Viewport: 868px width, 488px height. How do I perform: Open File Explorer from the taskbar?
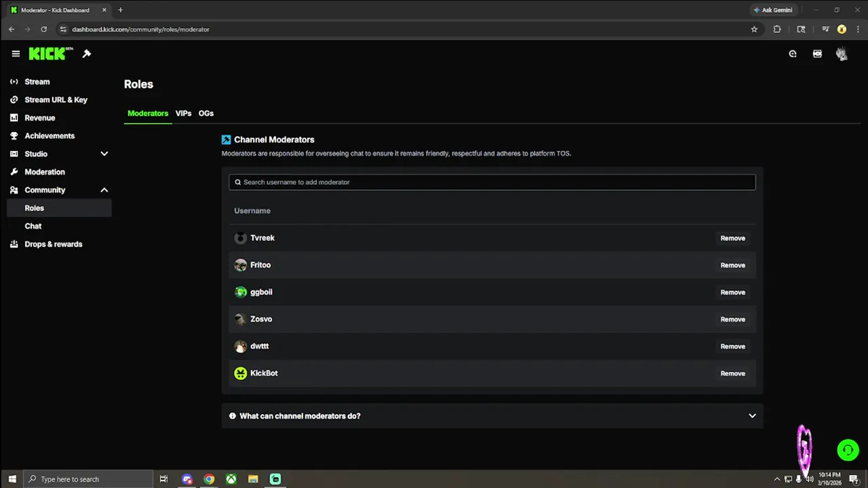click(253, 479)
